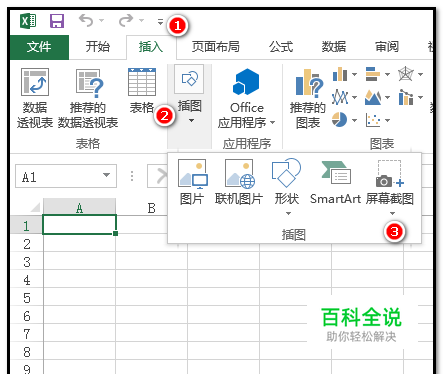
Task: Expand the 形状 dropdown arrow
Action: (288, 213)
